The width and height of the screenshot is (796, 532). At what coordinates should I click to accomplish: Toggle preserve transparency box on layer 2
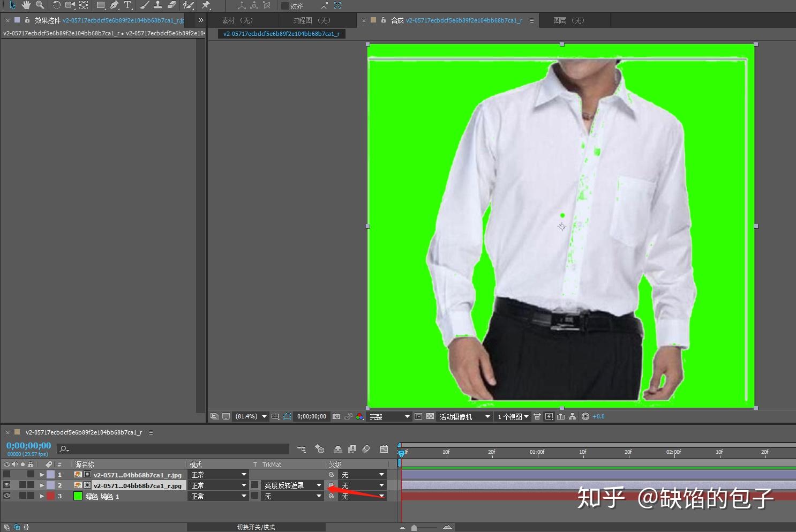pyautogui.click(x=254, y=485)
